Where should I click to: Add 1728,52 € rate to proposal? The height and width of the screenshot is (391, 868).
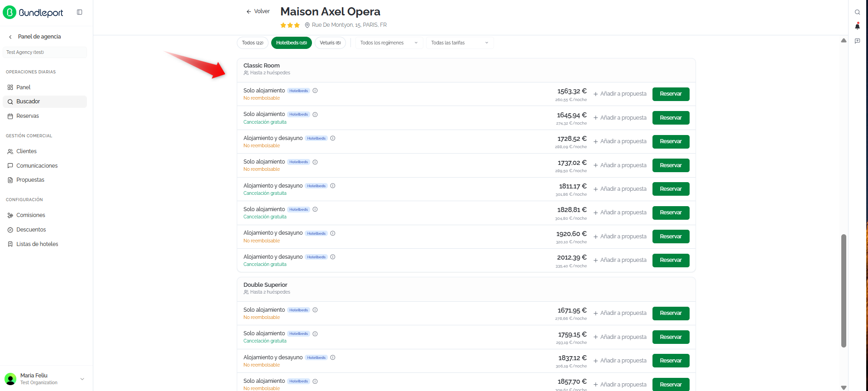(620, 141)
